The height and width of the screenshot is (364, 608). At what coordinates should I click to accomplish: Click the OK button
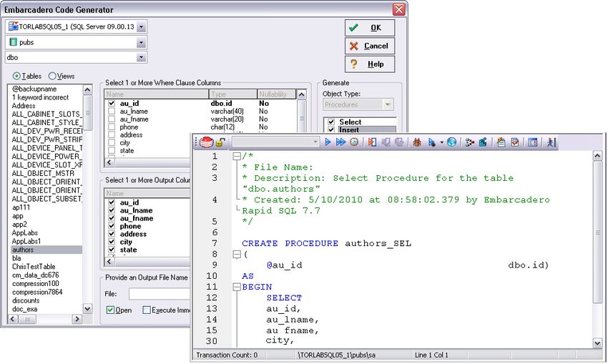point(370,27)
